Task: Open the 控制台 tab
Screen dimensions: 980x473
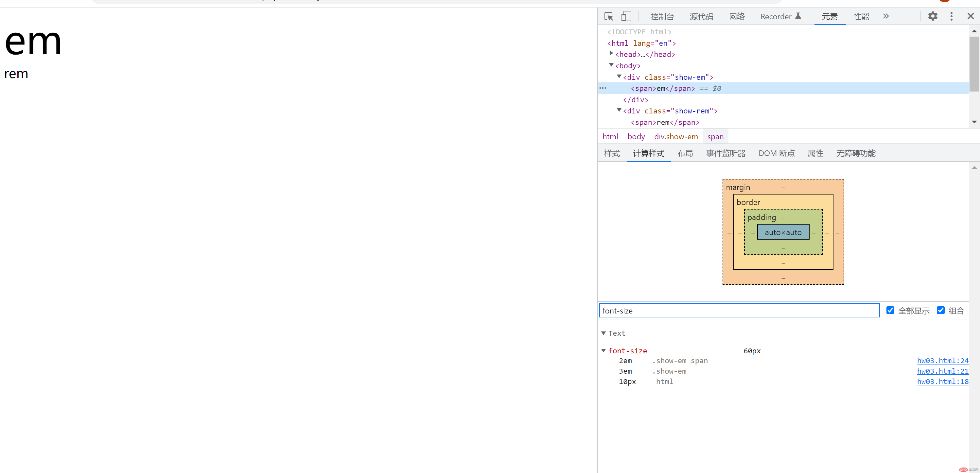Action: pyautogui.click(x=662, y=16)
